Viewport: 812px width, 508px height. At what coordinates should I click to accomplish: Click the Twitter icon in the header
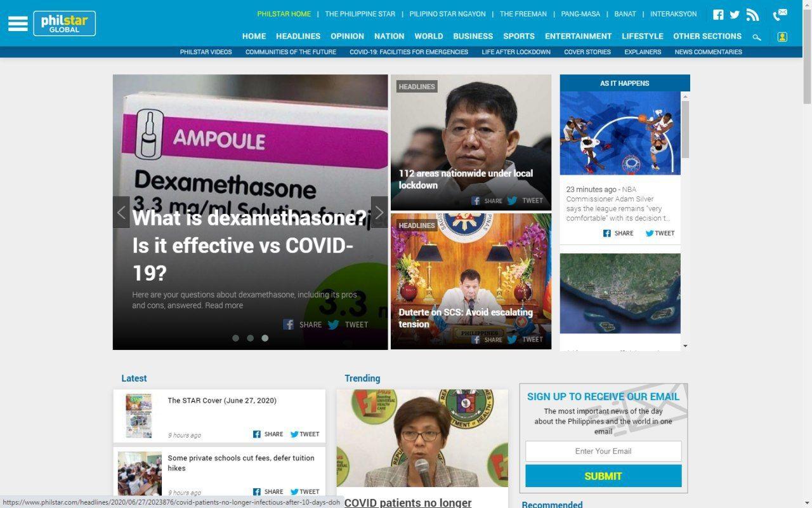[735, 15]
